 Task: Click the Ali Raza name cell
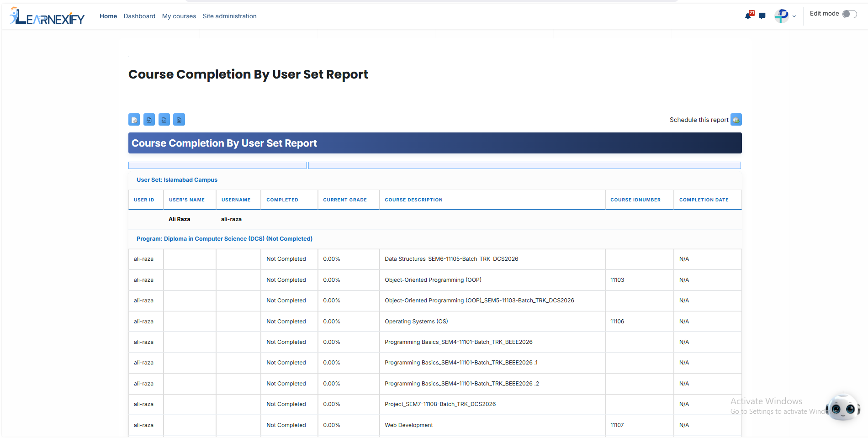[180, 219]
